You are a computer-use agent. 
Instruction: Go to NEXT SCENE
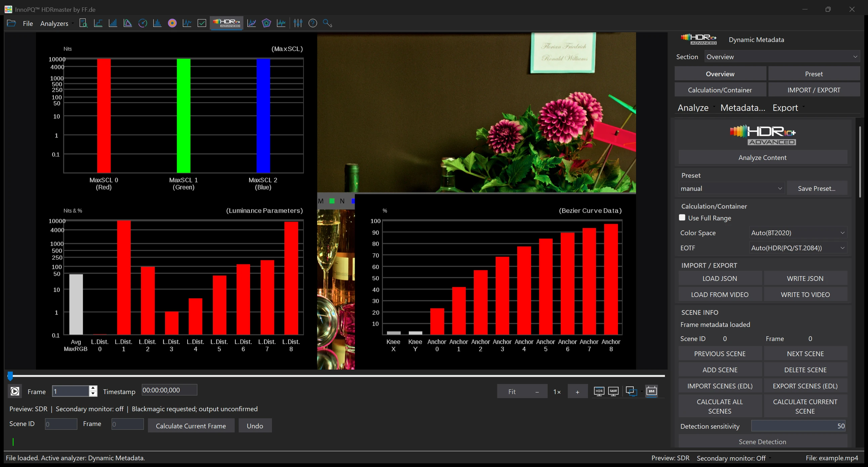[x=805, y=353]
